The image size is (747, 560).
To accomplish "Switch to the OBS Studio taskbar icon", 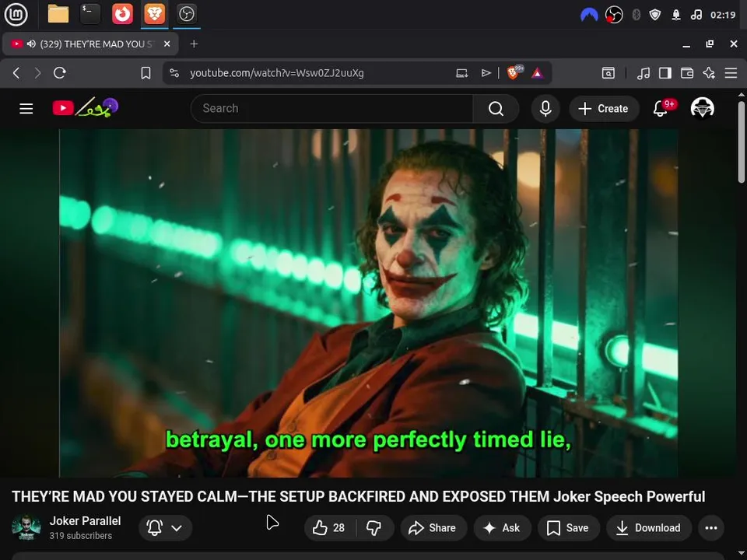I will point(186,14).
